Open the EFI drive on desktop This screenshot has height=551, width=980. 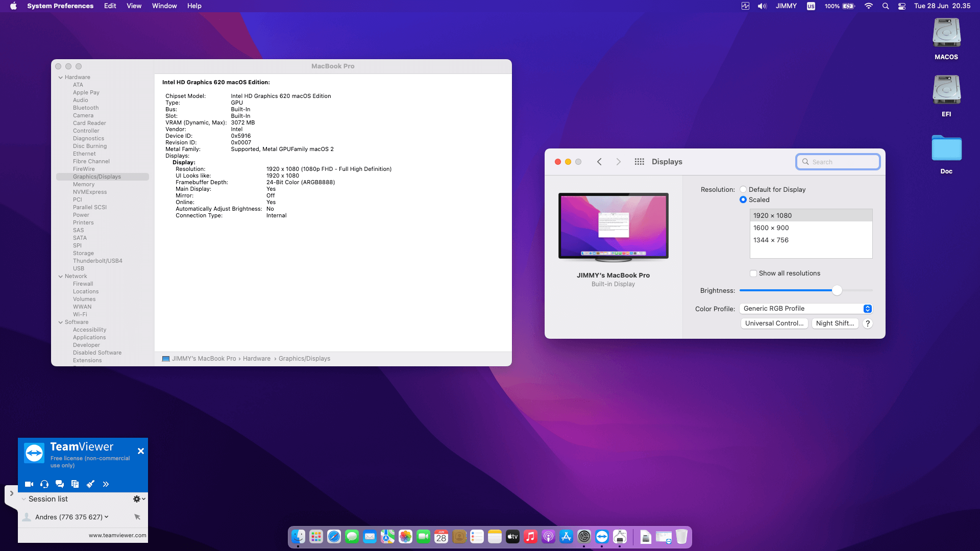pyautogui.click(x=946, y=96)
